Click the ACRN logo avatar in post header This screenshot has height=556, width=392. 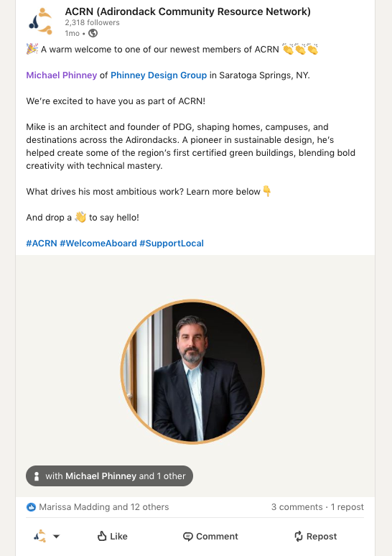click(x=40, y=22)
